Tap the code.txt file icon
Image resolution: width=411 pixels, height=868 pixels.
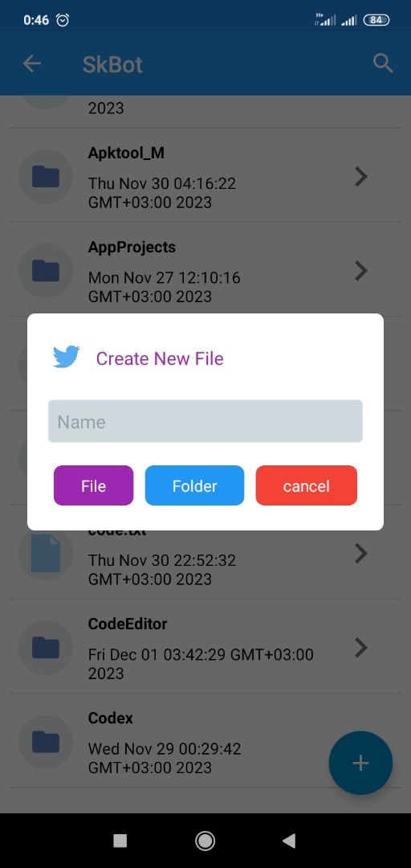(46, 553)
